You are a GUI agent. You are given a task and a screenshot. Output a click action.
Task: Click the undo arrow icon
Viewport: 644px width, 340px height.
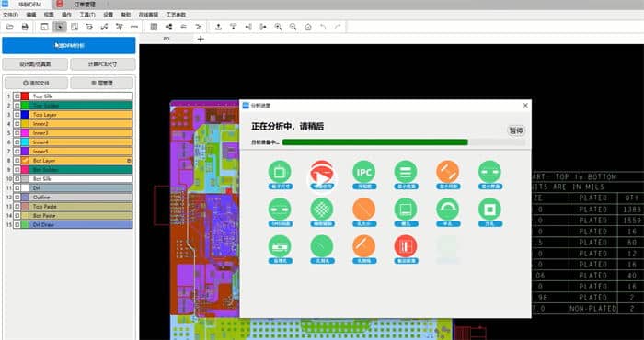point(323,27)
